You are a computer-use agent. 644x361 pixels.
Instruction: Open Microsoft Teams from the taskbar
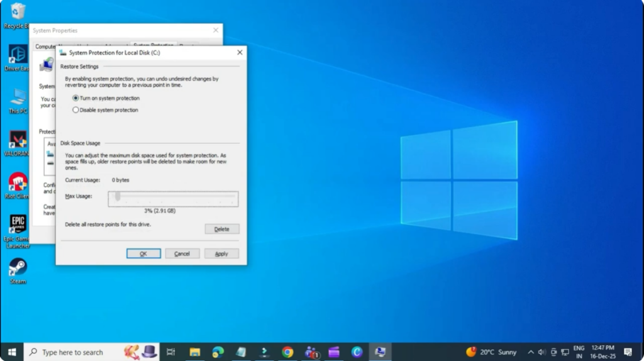311,352
